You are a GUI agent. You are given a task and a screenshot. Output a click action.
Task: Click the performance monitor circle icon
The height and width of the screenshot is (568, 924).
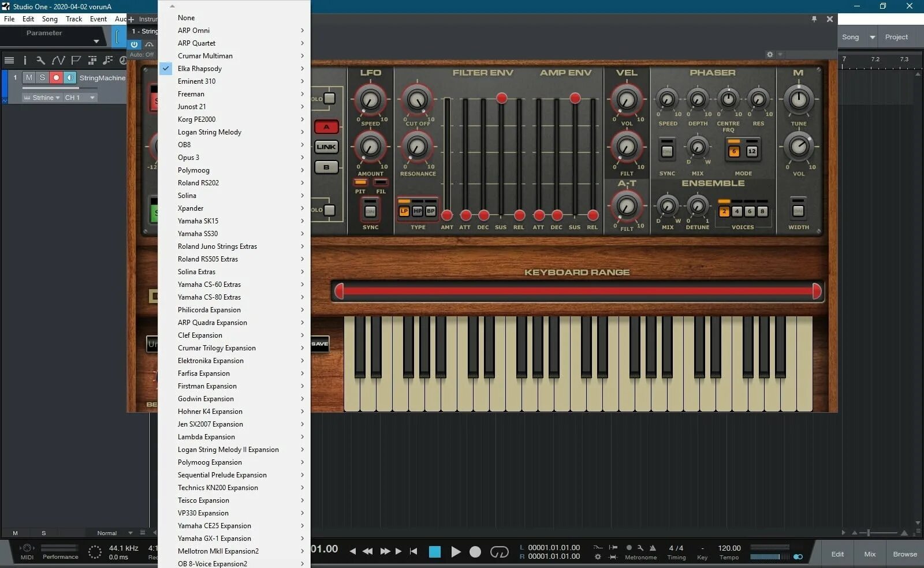click(x=95, y=552)
